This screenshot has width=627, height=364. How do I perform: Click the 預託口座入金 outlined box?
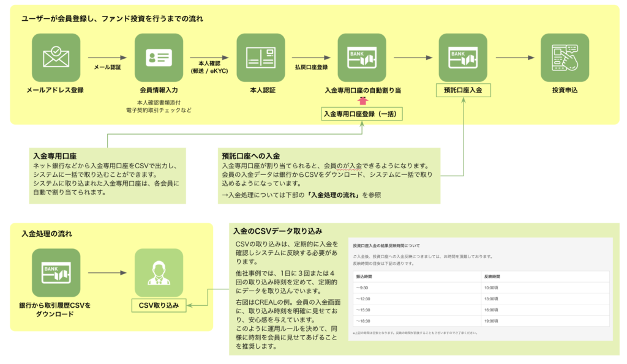[463, 90]
